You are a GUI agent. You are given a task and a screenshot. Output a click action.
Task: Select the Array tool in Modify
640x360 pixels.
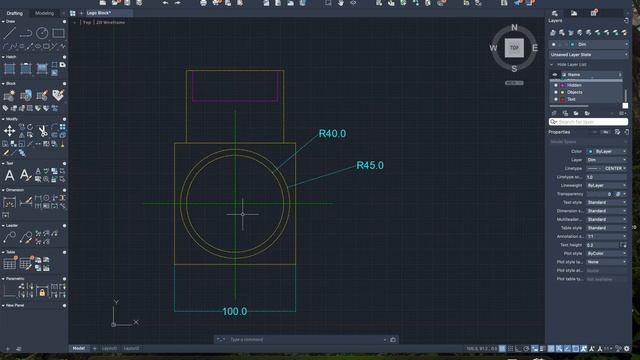coord(62,127)
